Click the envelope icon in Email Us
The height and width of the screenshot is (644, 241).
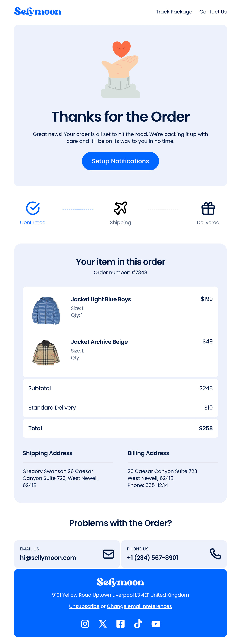[108, 554]
